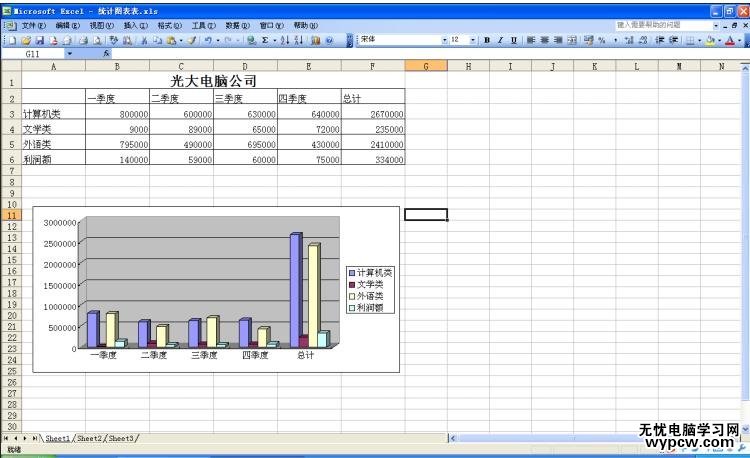Switch to the Sheet2 tab
Image resolution: width=750 pixels, height=458 pixels.
point(89,438)
